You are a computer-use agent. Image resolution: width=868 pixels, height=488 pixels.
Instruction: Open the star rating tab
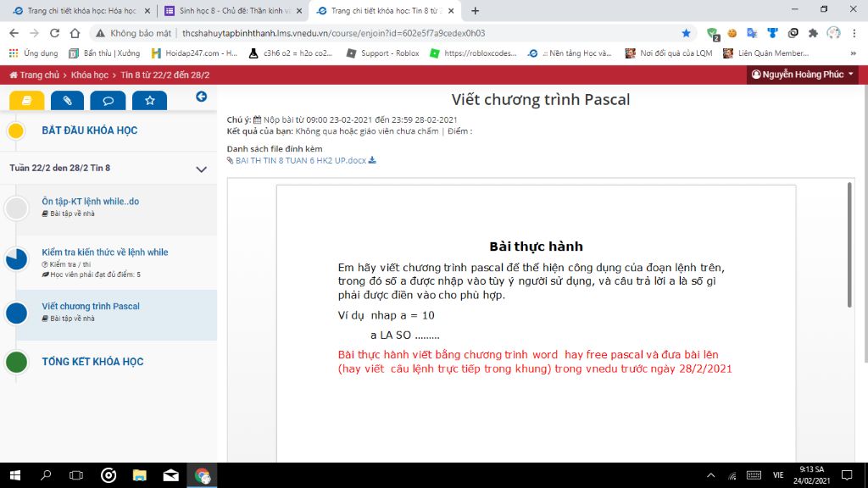pos(149,101)
